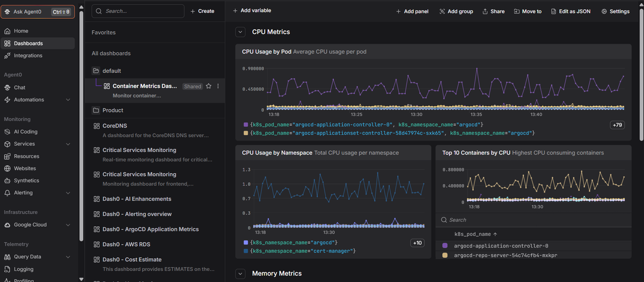The image size is (644, 282).
Task: Click the Websites globe icon
Action: (x=8, y=168)
